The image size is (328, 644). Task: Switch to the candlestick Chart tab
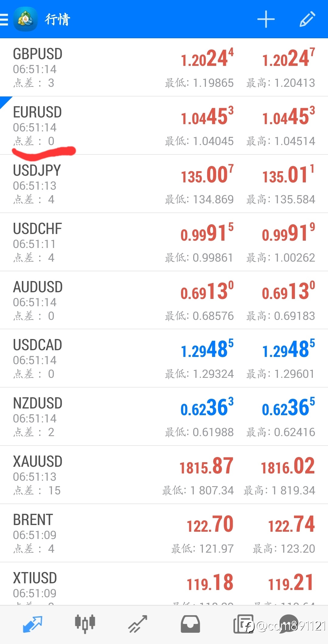pyautogui.click(x=85, y=624)
